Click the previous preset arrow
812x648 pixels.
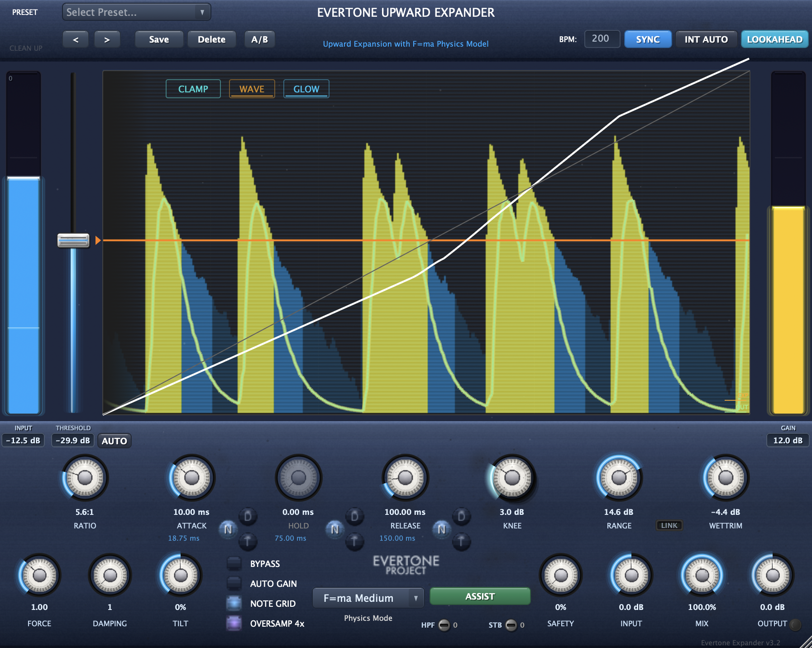click(x=75, y=39)
